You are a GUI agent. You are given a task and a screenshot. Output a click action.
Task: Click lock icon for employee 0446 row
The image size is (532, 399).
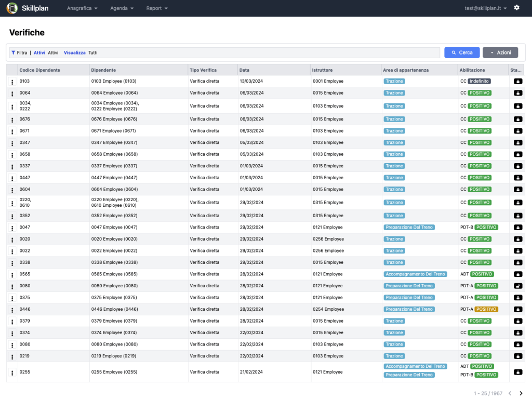(518, 310)
